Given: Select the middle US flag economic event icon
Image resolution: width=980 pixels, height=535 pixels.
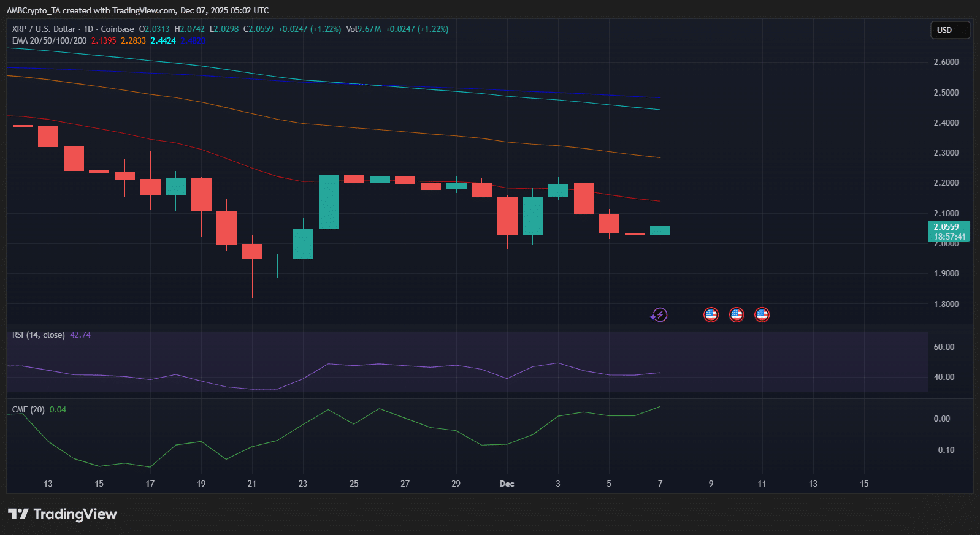Looking at the screenshot, I should (737, 315).
